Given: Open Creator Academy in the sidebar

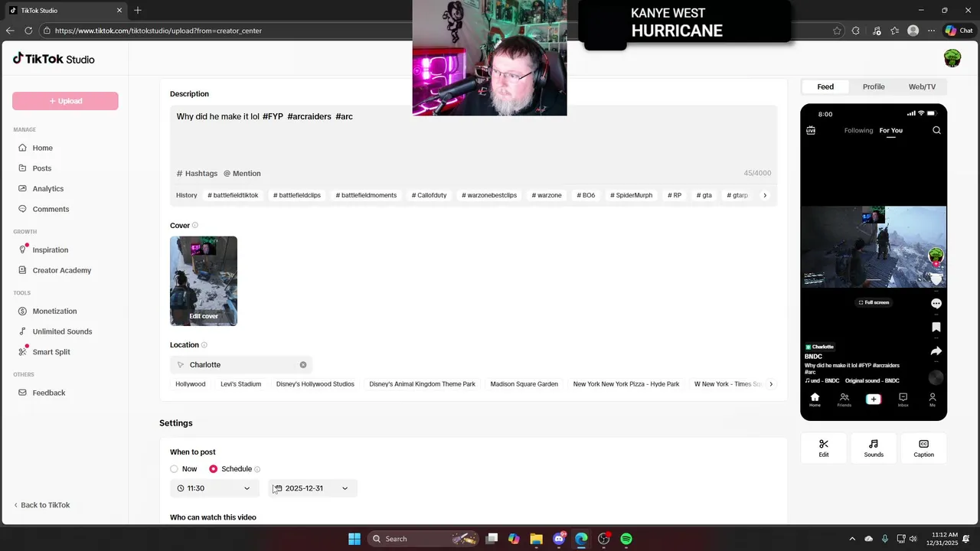Looking at the screenshot, I should point(61,270).
